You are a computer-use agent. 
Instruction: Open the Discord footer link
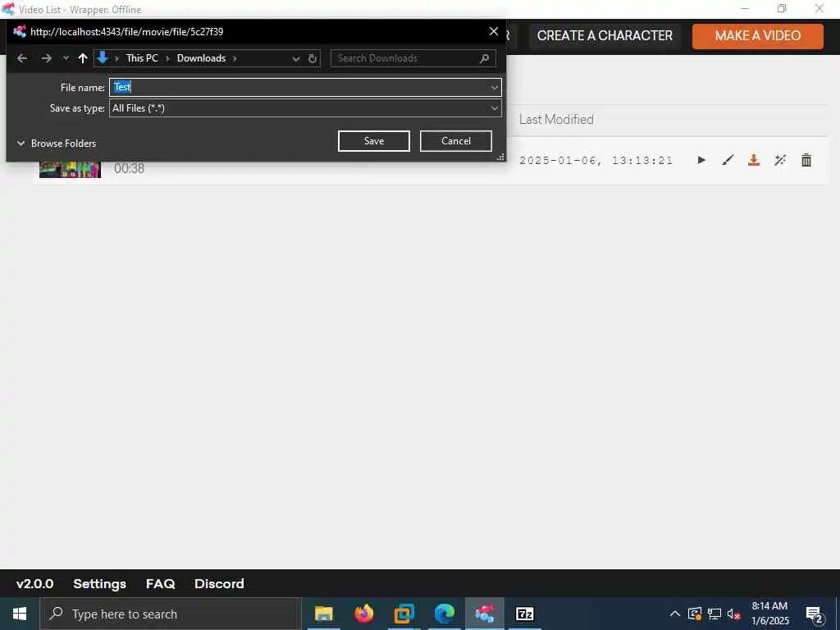pos(219,584)
